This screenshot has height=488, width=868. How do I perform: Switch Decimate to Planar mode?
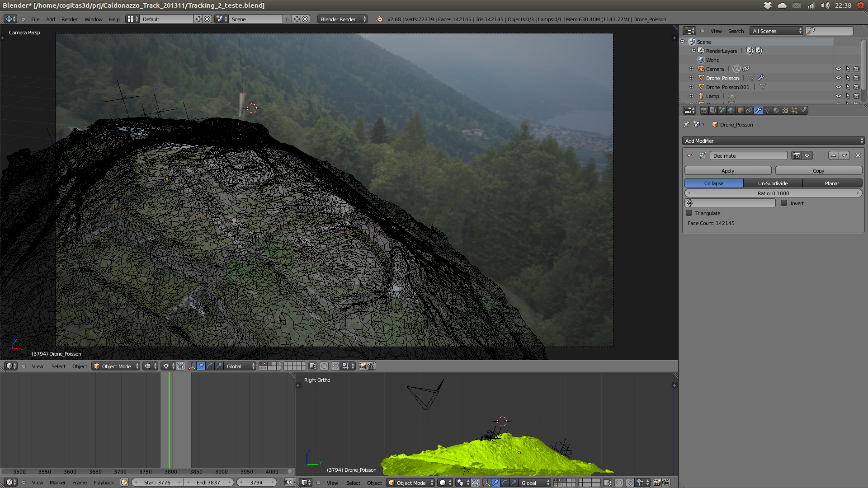coord(832,183)
